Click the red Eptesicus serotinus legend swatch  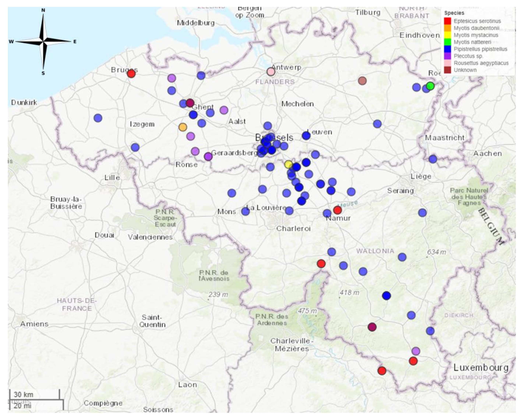tap(448, 21)
